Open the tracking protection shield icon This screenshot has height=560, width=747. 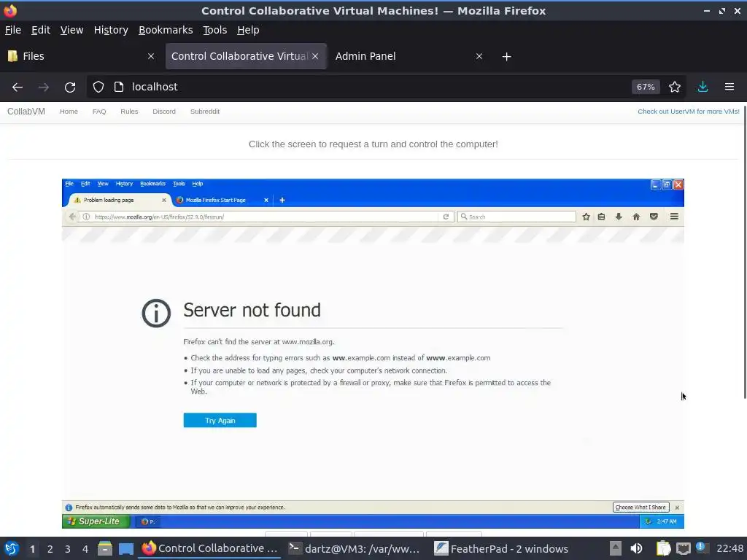click(x=98, y=87)
